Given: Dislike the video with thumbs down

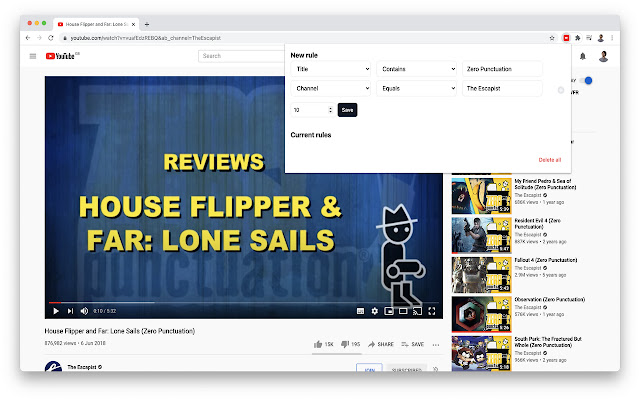Looking at the screenshot, I should [350, 344].
